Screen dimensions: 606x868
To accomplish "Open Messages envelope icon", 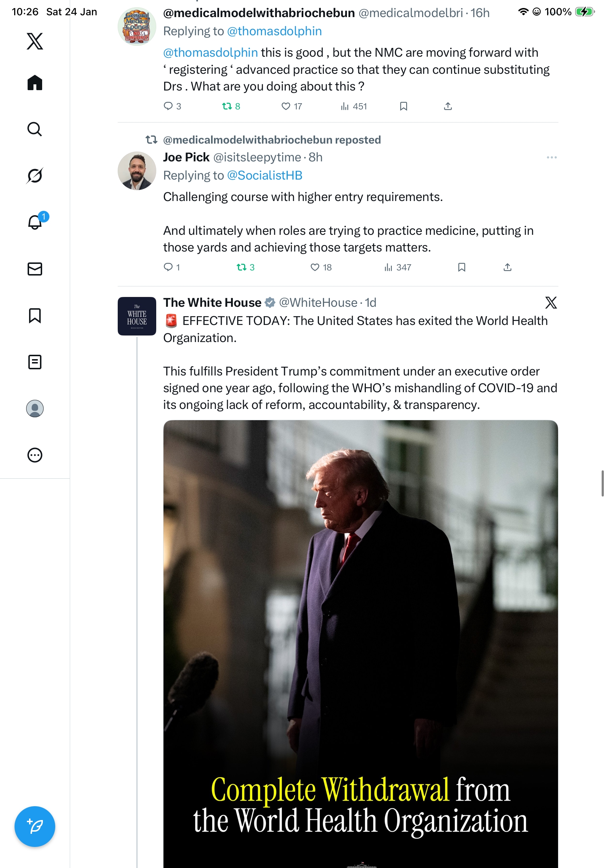I will pos(35,269).
